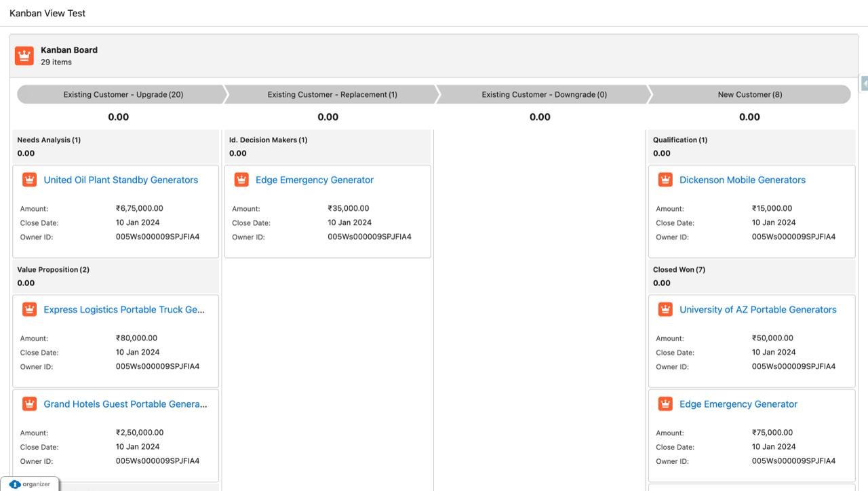
Task: Open the United Oil Plant Standby Generators opportunity
Action: tap(121, 180)
